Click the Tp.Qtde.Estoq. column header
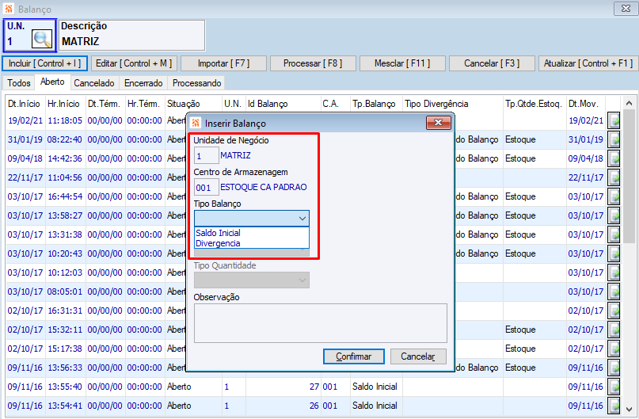This screenshot has height=419, width=639. 534,104
